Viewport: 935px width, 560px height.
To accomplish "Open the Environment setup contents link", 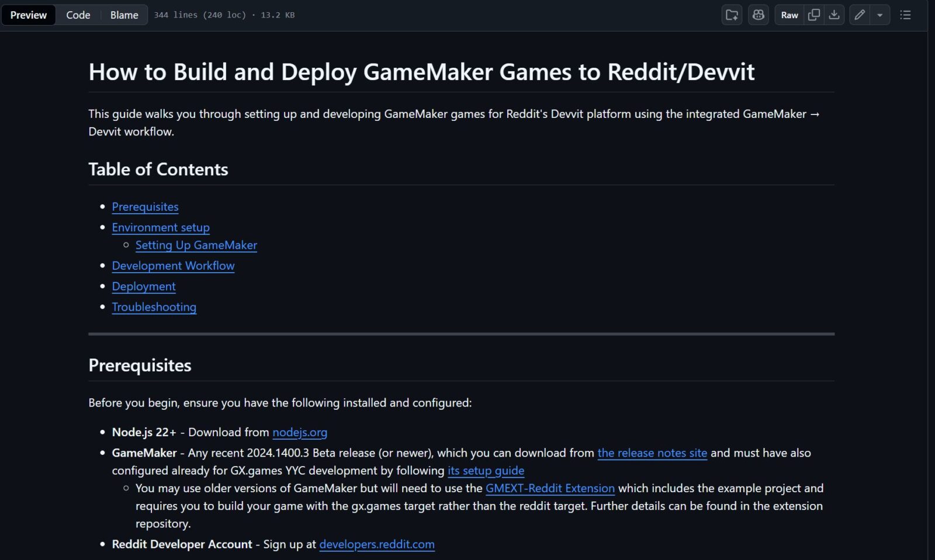I will [x=161, y=227].
